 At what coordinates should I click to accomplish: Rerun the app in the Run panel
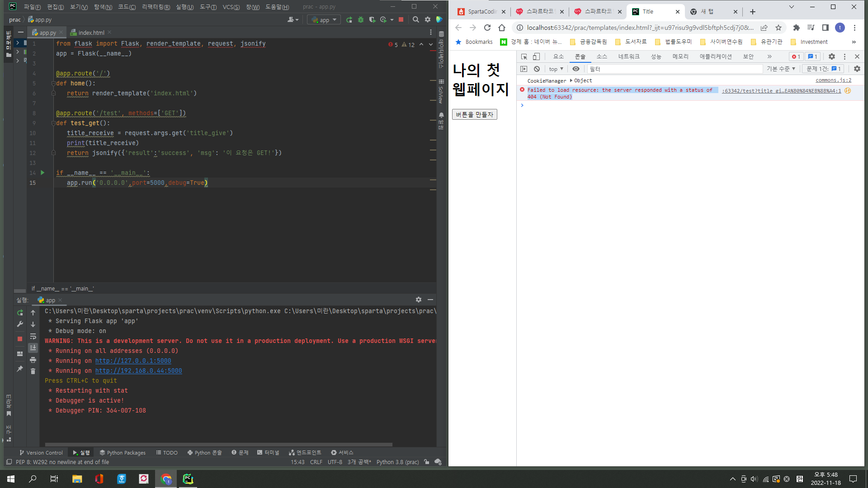tap(20, 313)
